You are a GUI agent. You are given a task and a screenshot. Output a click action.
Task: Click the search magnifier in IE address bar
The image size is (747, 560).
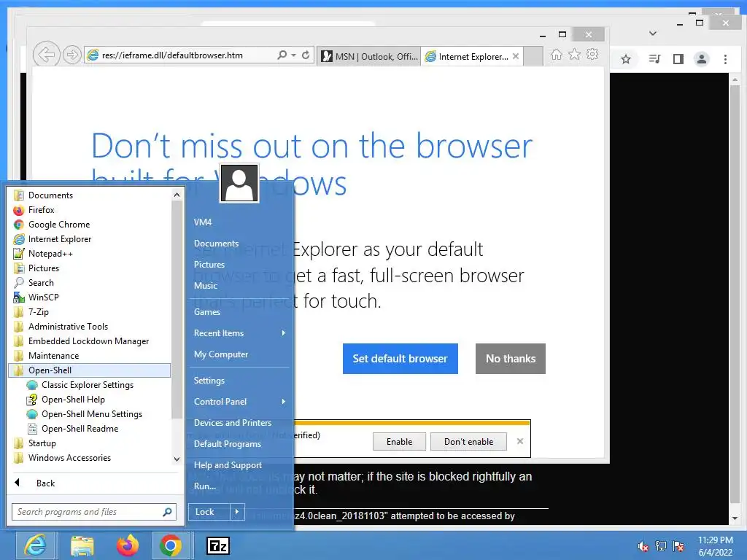coord(282,55)
